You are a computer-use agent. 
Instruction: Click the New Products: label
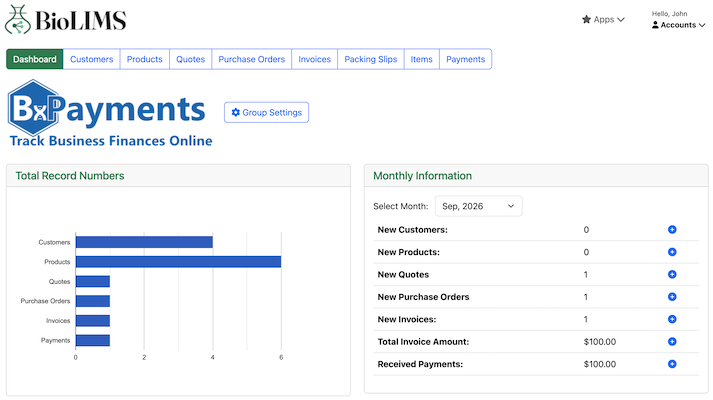click(408, 252)
